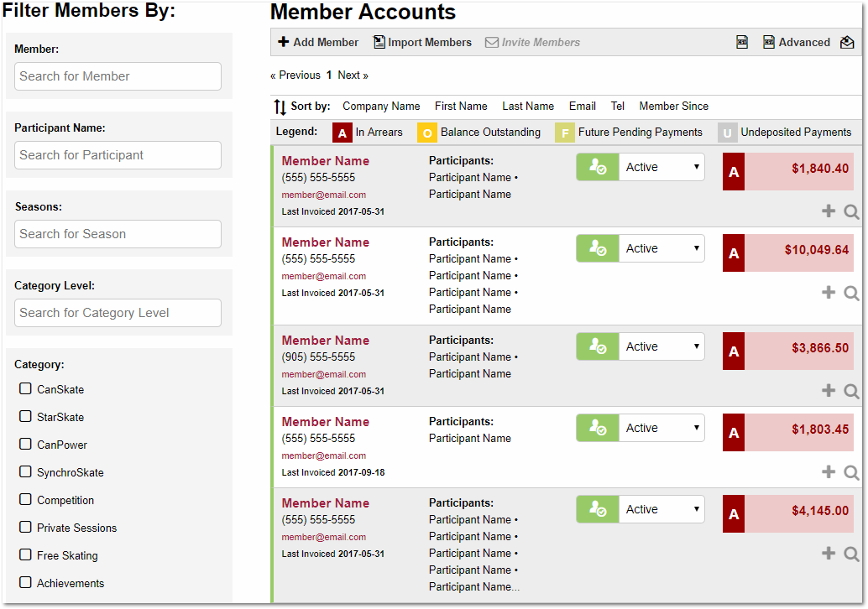
Task: Tick the StarSkate checkbox
Action: click(25, 417)
